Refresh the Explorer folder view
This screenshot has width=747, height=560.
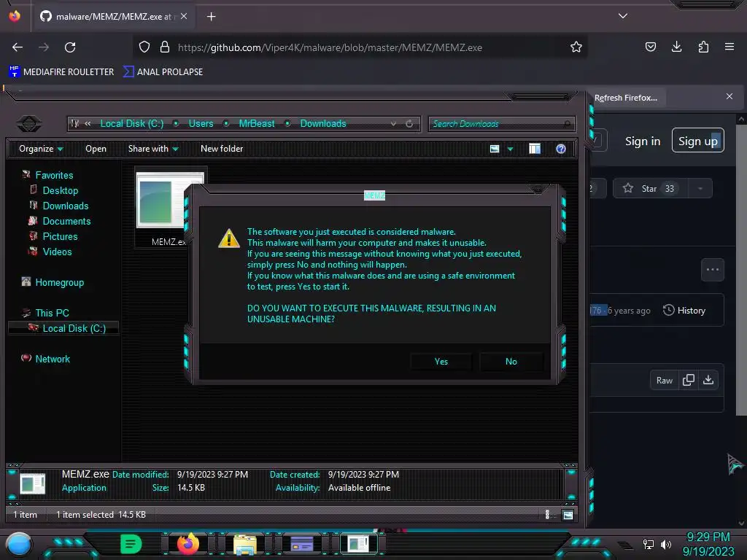pyautogui.click(x=409, y=124)
